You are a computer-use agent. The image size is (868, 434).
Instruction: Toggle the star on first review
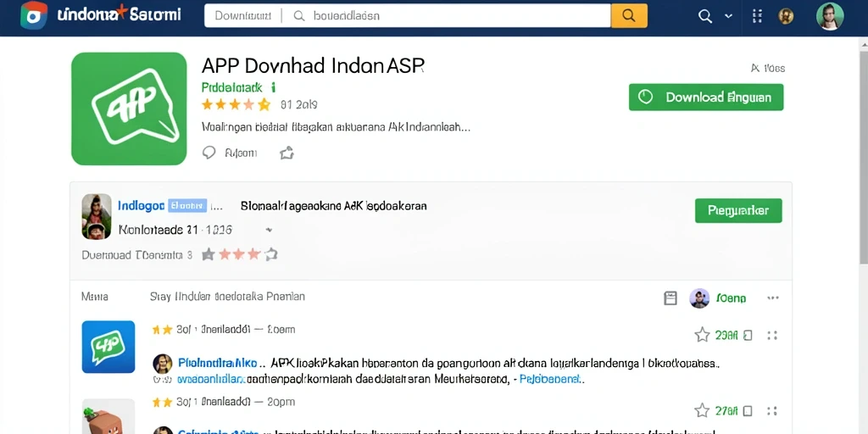click(x=702, y=334)
